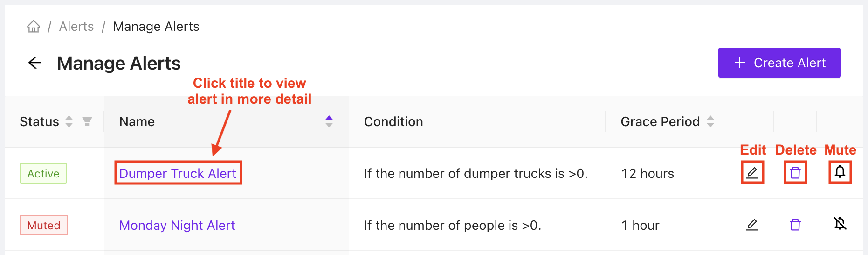The width and height of the screenshot is (868, 255).
Task: Click the Manage Alerts breadcrumb
Action: (x=156, y=27)
